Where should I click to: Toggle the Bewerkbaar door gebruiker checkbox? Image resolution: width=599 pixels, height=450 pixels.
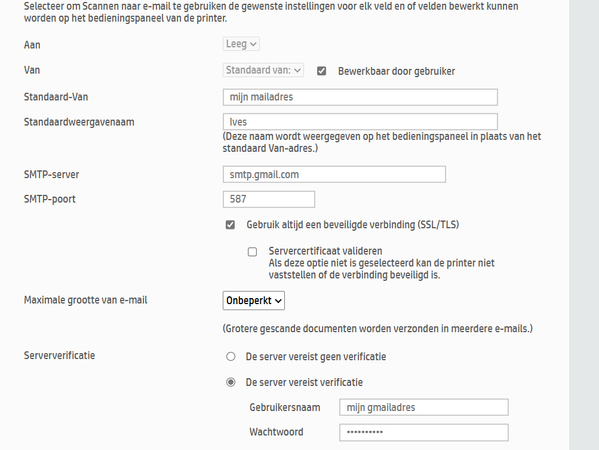click(x=322, y=71)
